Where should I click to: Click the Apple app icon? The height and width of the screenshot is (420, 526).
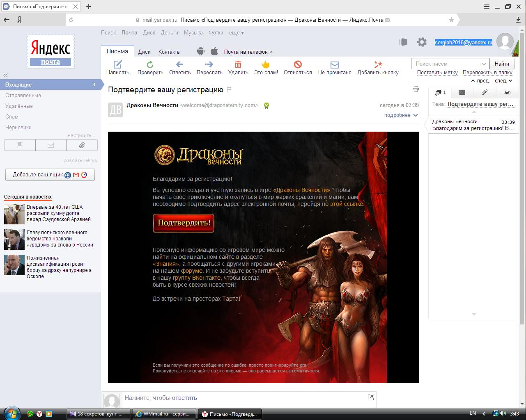[x=214, y=51]
